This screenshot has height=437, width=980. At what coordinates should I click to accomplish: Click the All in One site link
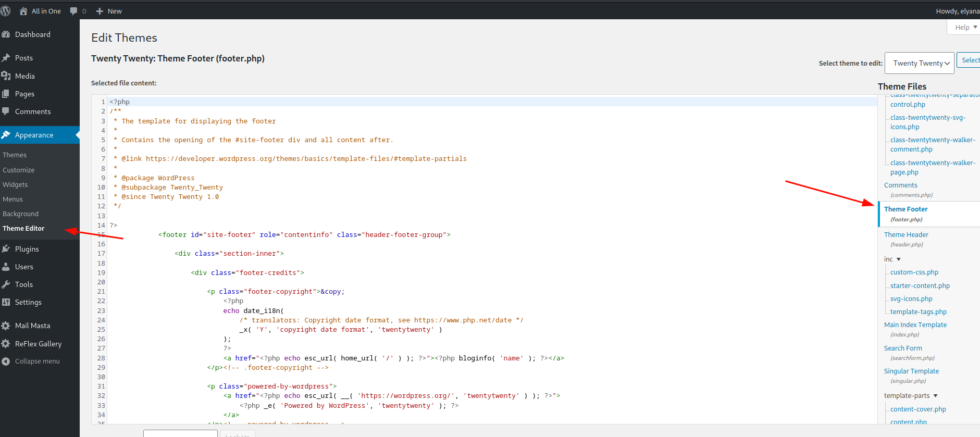[46, 11]
